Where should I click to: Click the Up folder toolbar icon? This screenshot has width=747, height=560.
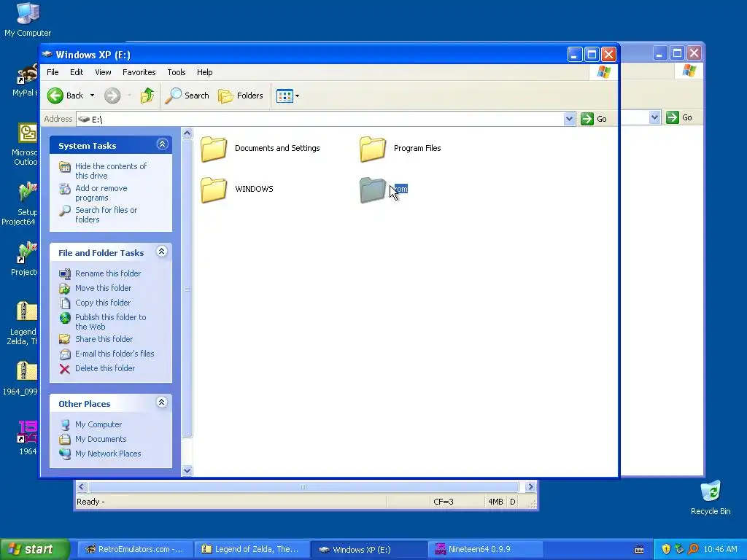point(147,96)
